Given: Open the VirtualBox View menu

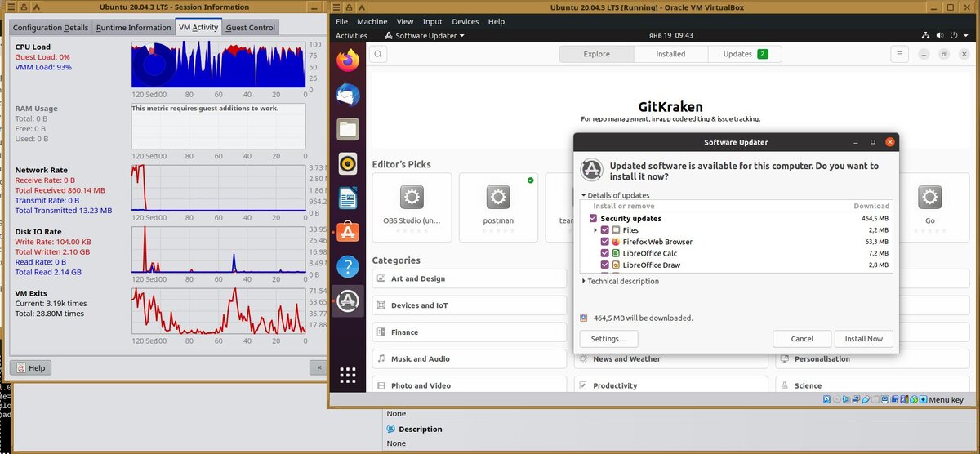Looking at the screenshot, I should pos(405,22).
